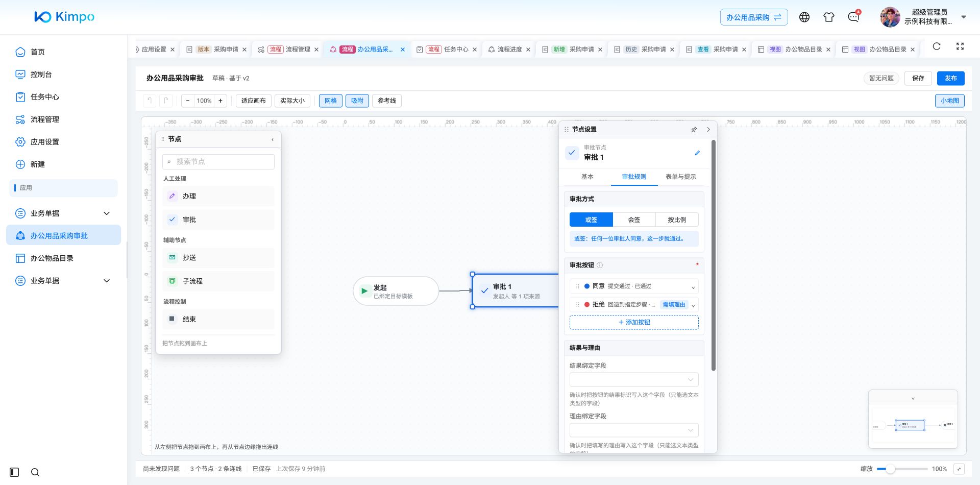Viewport: 980px width, 485px height.
Task: Toggle the 小地图 minimap button
Action: (x=950, y=101)
